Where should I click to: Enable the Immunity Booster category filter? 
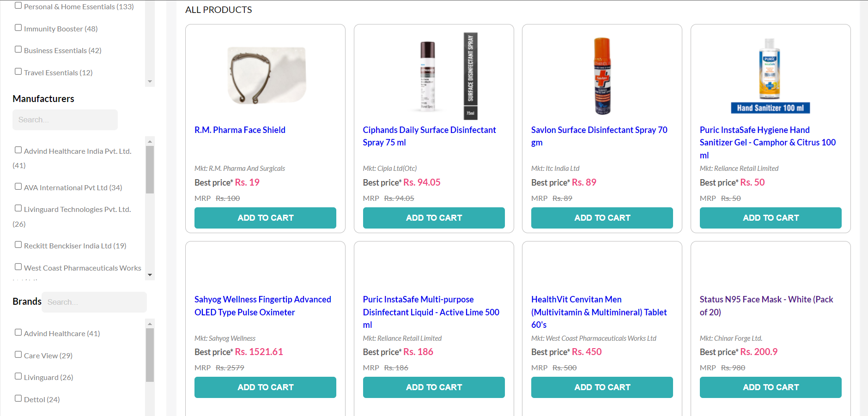(x=18, y=27)
